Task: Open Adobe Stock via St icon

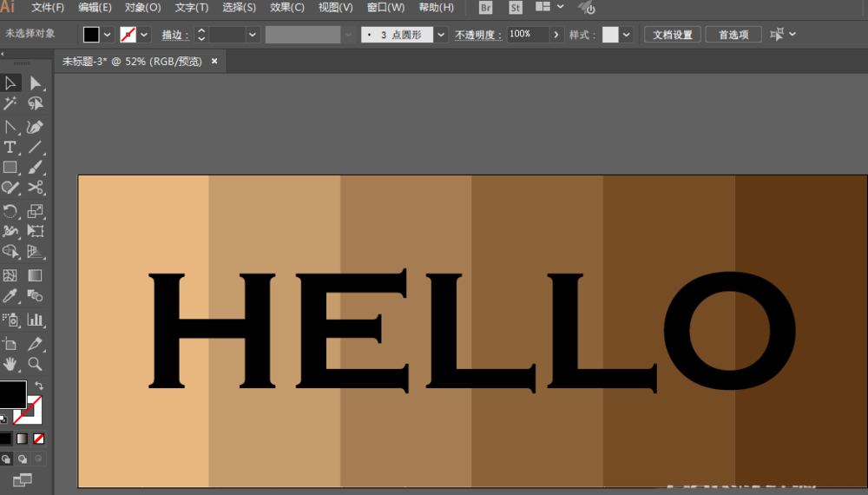Action: [516, 8]
